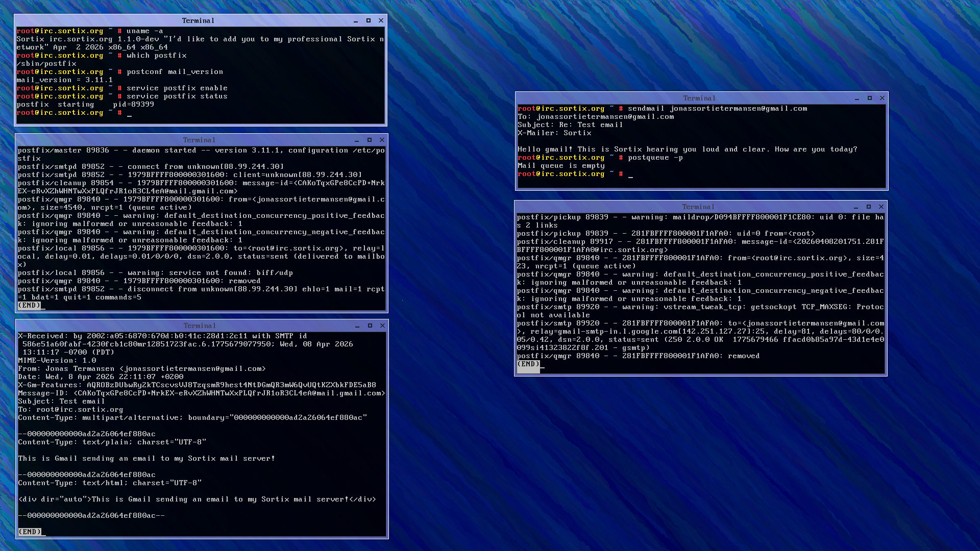
Task: Focus the prompt after postfix status output
Action: pos(130,113)
